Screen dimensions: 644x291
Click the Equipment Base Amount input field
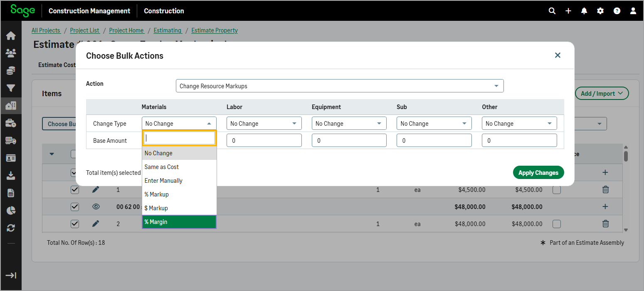tap(349, 141)
